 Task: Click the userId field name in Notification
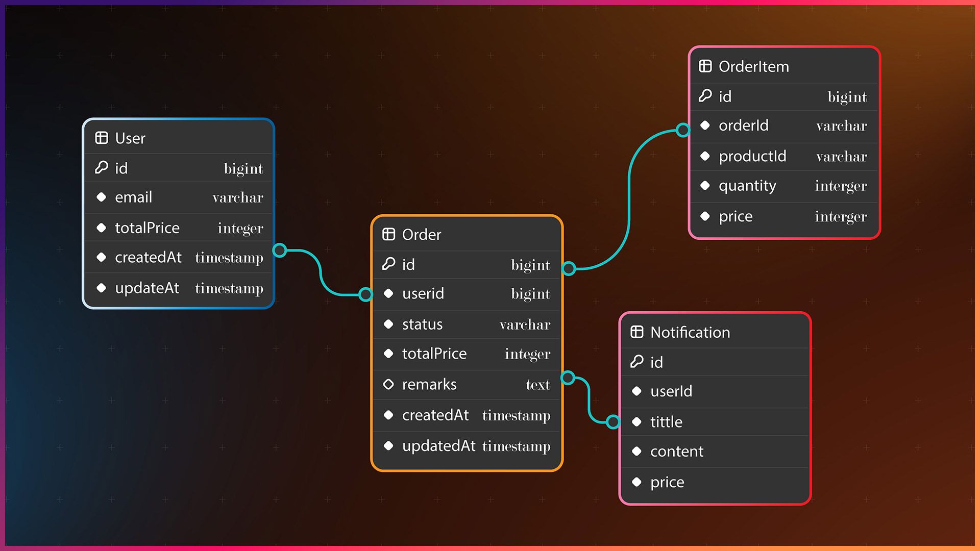click(671, 392)
